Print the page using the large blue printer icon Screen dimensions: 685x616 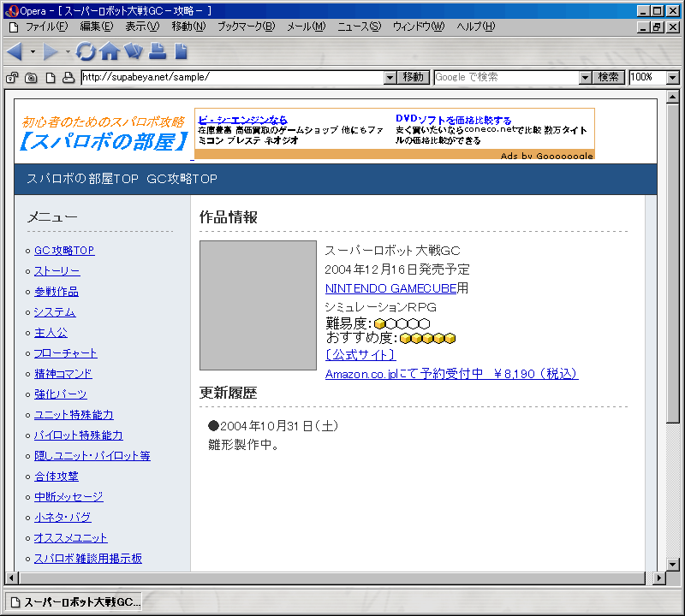click(x=158, y=51)
